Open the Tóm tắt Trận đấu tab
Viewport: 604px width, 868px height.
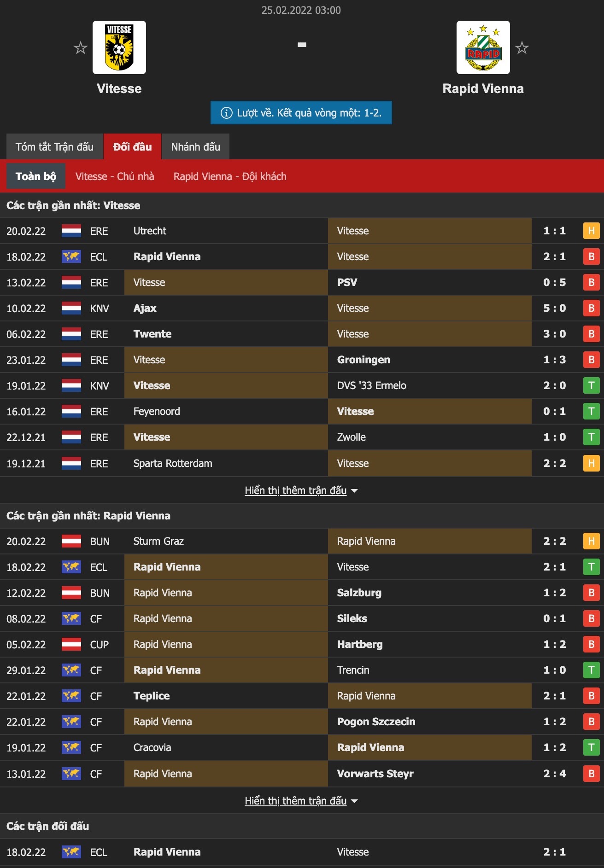tap(54, 147)
